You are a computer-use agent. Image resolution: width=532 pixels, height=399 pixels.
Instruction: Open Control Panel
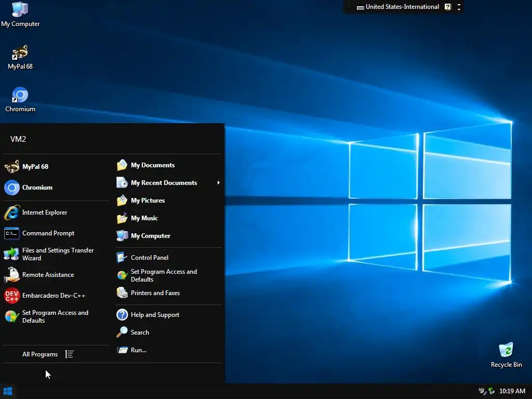[169, 258]
